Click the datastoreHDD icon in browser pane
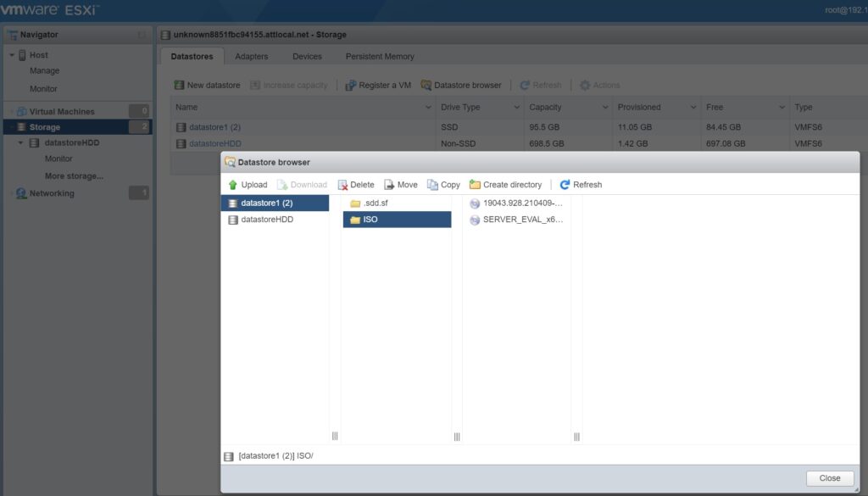 pos(233,220)
